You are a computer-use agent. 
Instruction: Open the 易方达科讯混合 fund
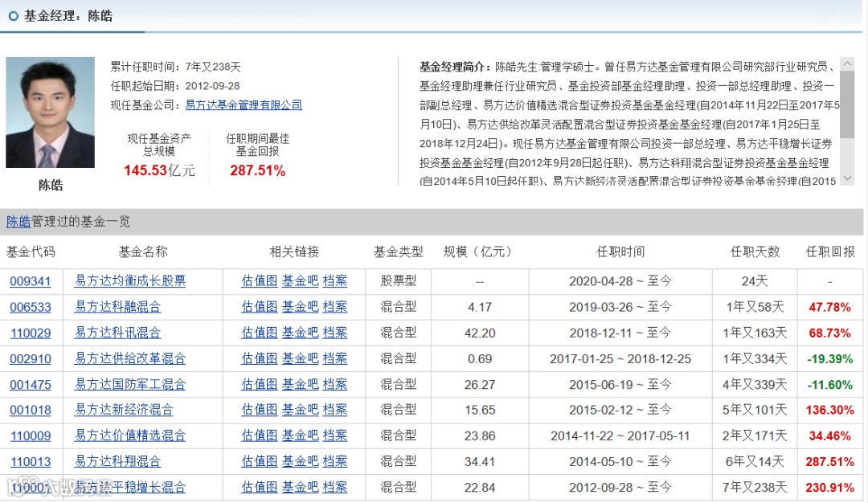point(117,333)
